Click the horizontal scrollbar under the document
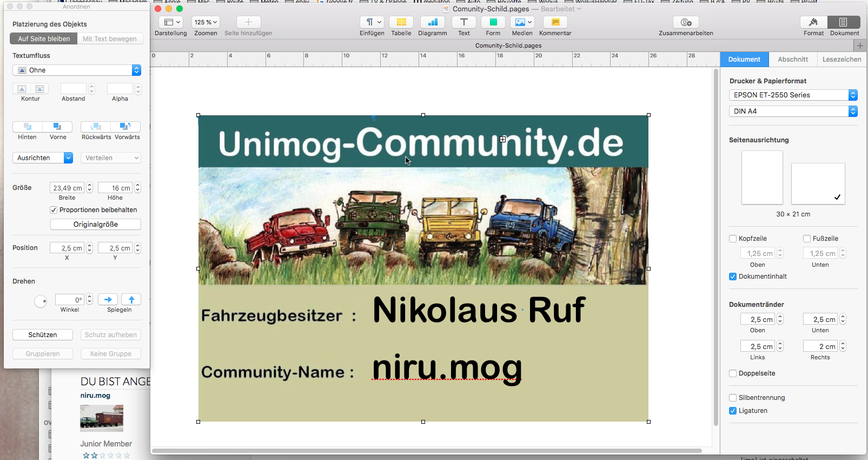Screen dimensions: 868x460 427,451
